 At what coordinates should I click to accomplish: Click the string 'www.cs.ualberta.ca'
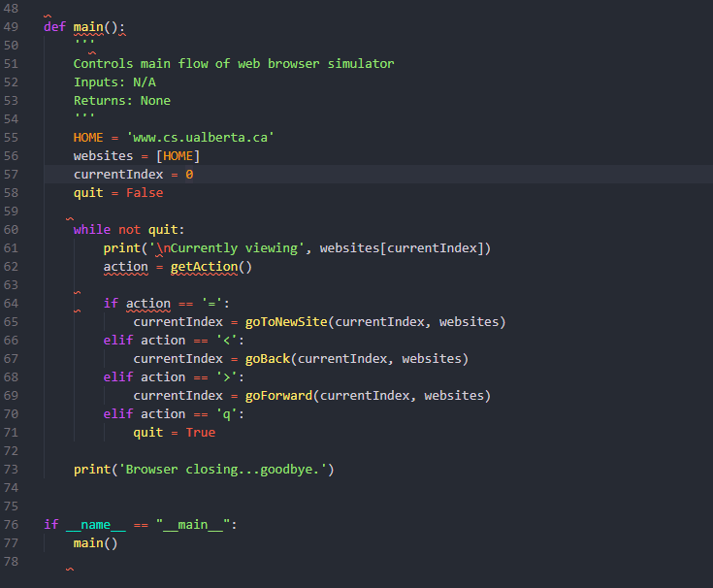coord(200,138)
